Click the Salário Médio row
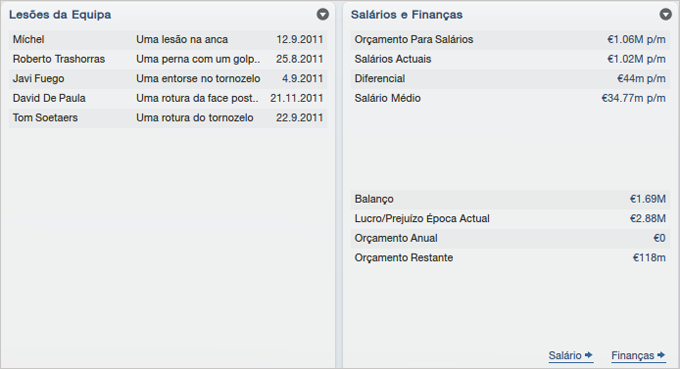Viewport: 680px width, 369px height. [x=510, y=98]
